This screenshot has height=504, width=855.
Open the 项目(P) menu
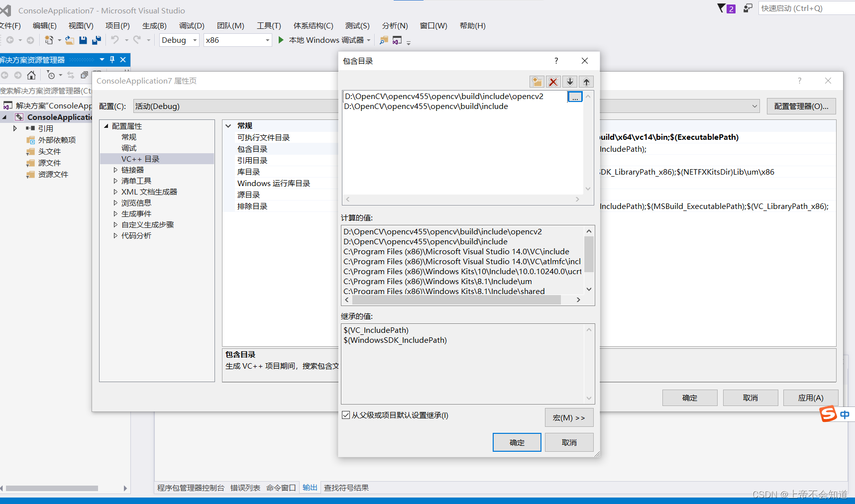pos(117,25)
